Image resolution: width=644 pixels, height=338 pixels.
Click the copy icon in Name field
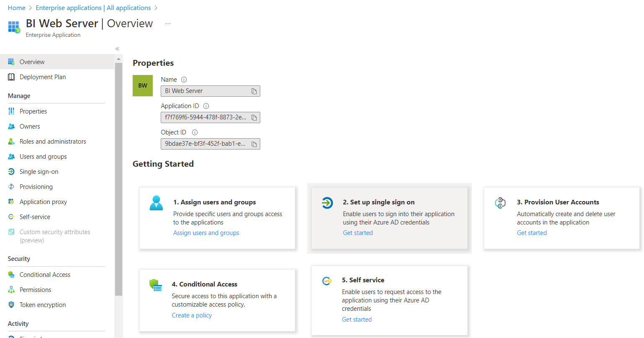point(254,91)
